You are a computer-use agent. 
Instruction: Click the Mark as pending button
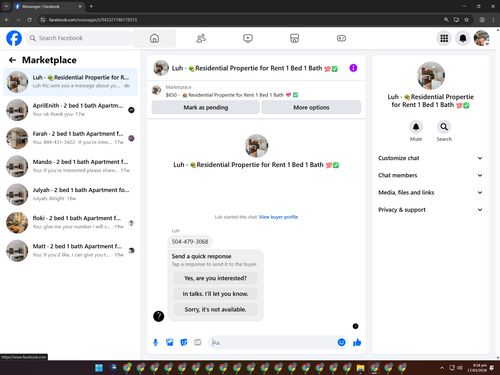coord(206,107)
